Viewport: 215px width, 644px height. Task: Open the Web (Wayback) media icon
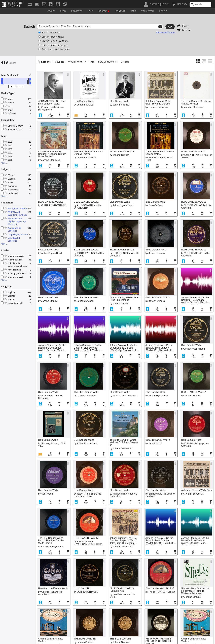29,4
